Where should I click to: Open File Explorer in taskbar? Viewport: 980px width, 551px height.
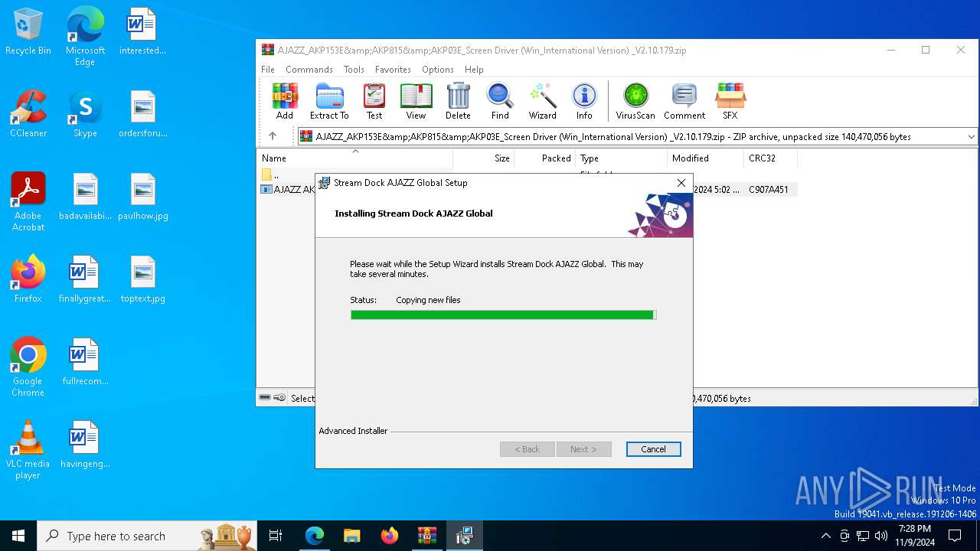[x=351, y=536]
